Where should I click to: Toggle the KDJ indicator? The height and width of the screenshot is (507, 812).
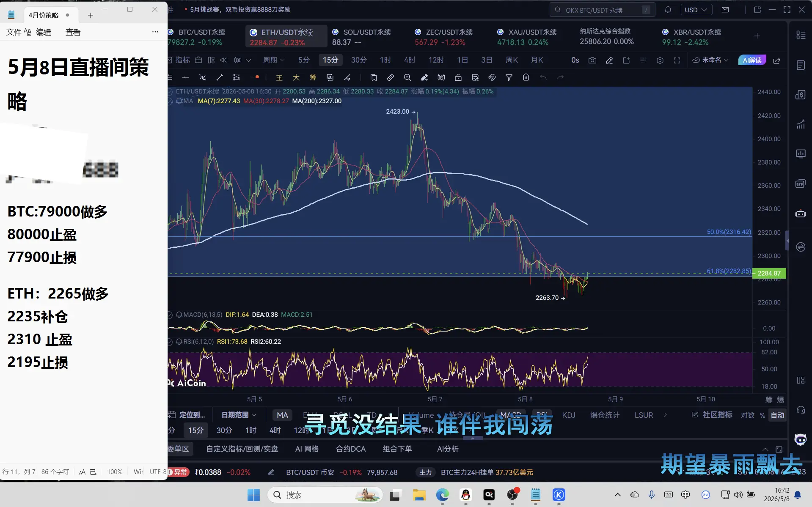point(569,415)
